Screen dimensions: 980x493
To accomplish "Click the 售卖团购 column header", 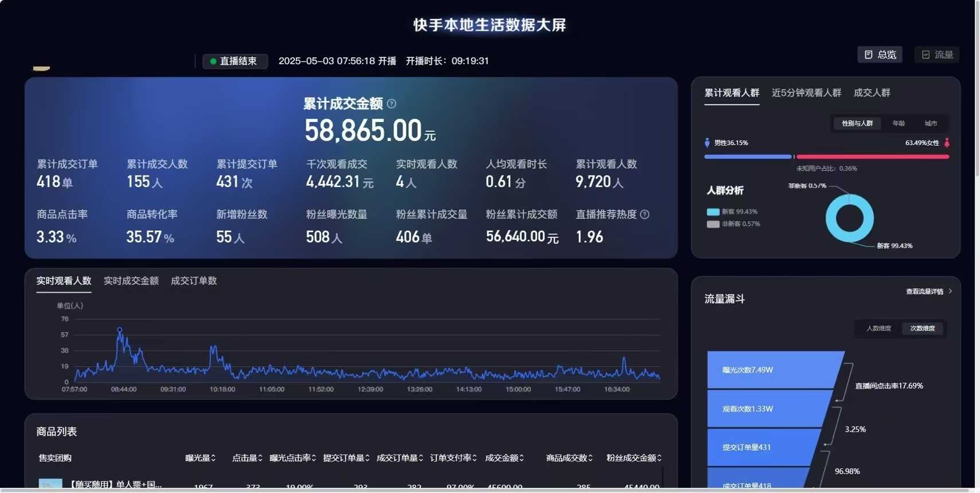I will pyautogui.click(x=55, y=458).
